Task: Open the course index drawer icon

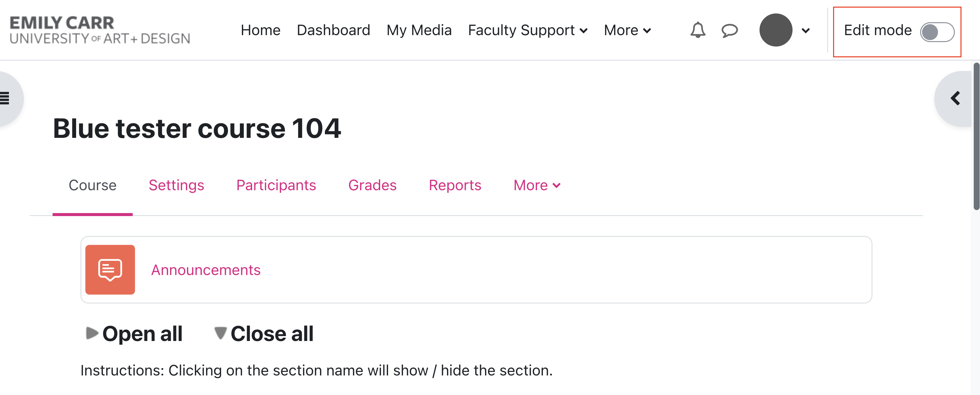Action: pyautogui.click(x=5, y=98)
